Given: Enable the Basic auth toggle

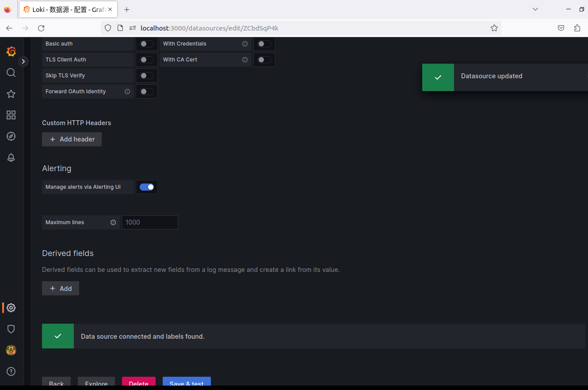Looking at the screenshot, I should point(147,44).
